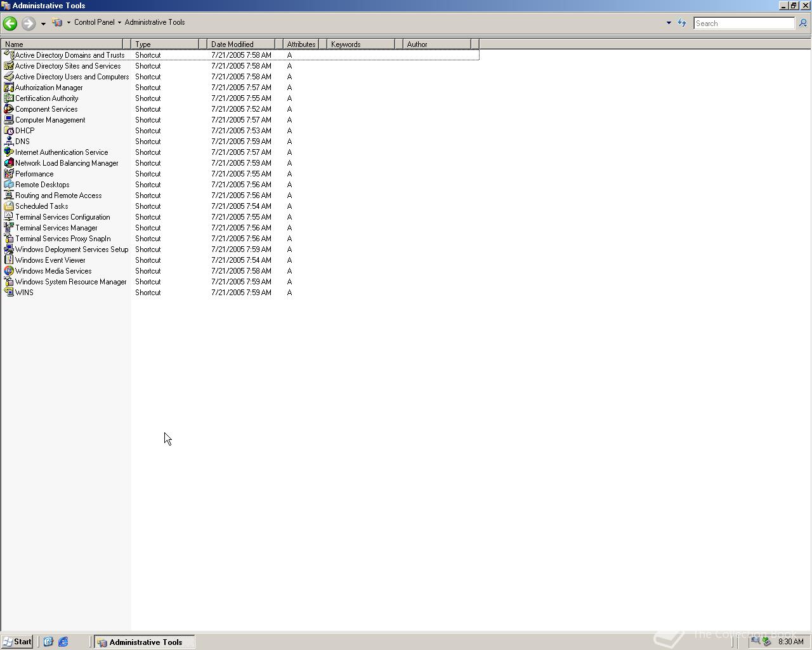This screenshot has height=650, width=812.
Task: Click Control Panel in the breadcrumb
Action: [95, 22]
